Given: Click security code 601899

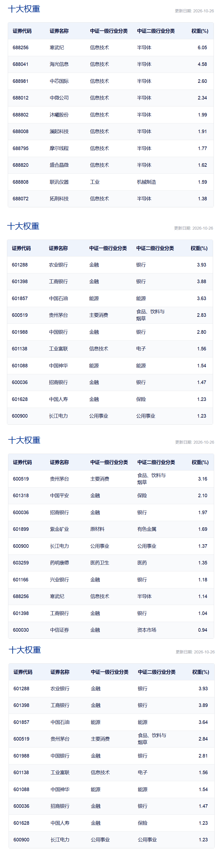Looking at the screenshot, I should [x=21, y=529].
